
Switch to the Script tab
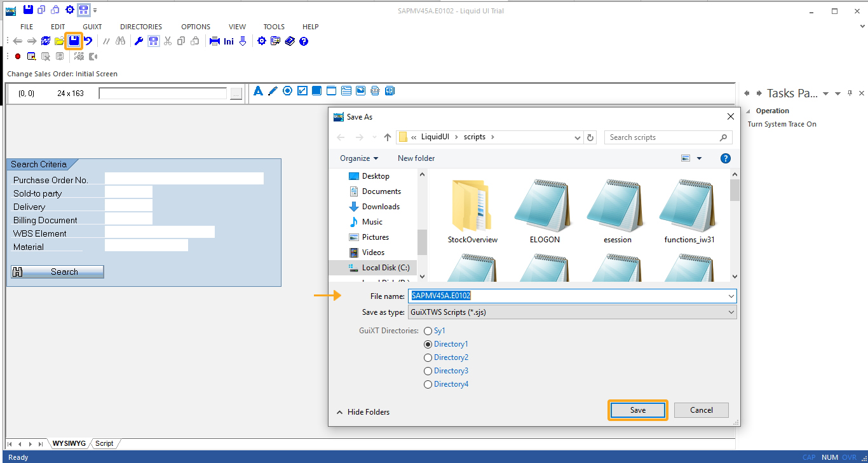[104, 443]
